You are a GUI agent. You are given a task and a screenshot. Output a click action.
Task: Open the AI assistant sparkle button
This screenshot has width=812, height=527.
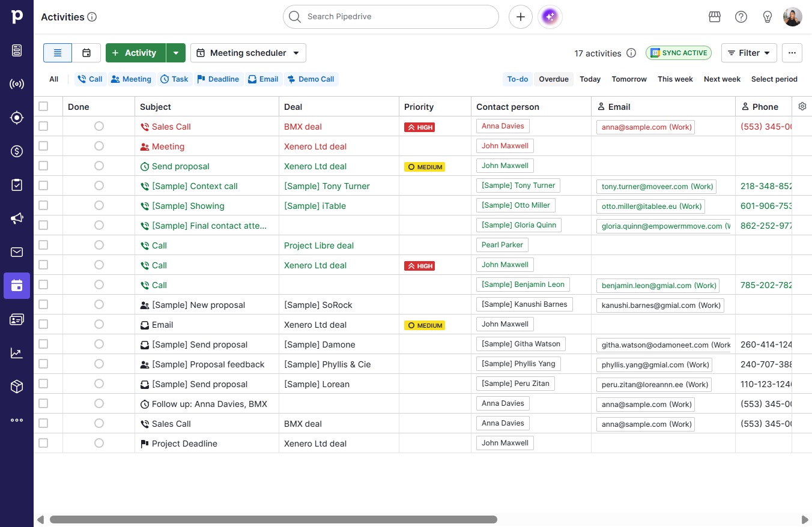coord(550,17)
